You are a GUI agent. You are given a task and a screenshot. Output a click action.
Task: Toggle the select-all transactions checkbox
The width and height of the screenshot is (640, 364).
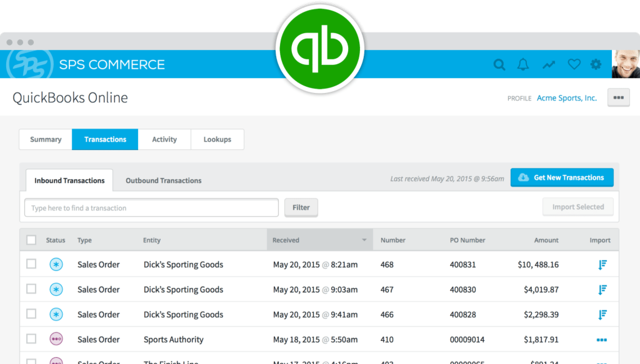[x=31, y=240]
